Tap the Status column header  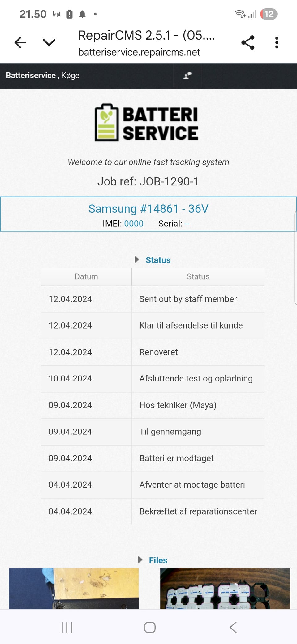(198, 276)
